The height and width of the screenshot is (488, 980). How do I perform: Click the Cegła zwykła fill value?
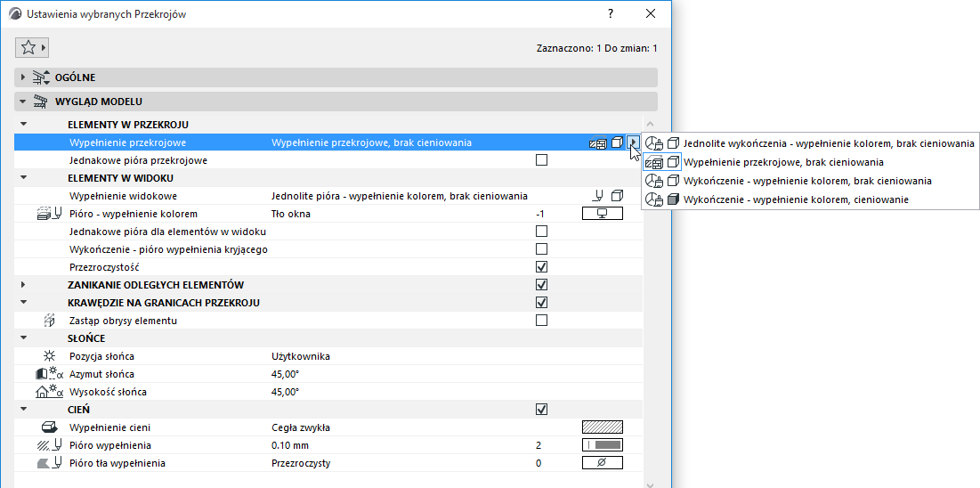click(301, 428)
